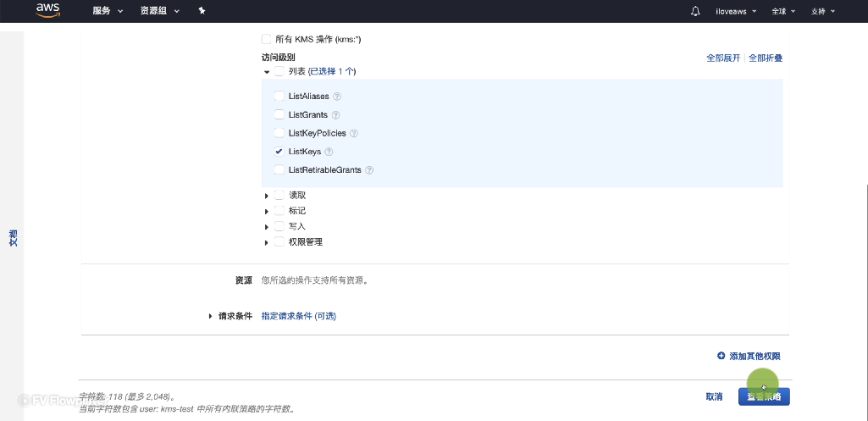Image resolution: width=868 pixels, height=421 pixels.
Task: Click the 访问级别 heading
Action: tap(278, 57)
